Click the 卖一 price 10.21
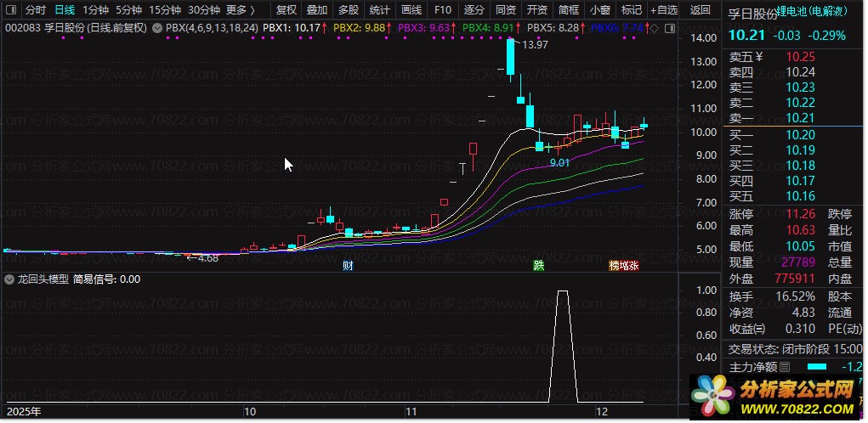Screen dimensions: 868x423 pyautogui.click(x=801, y=118)
